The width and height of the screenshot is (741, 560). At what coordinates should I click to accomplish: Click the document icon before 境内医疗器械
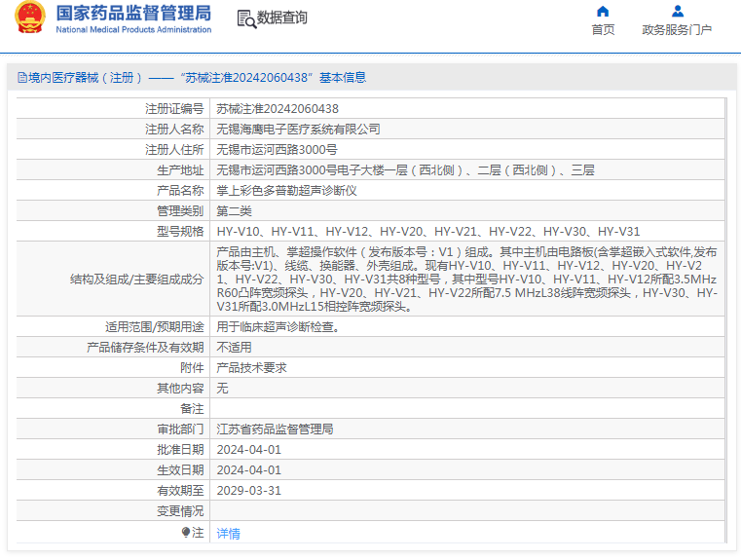click(22, 78)
